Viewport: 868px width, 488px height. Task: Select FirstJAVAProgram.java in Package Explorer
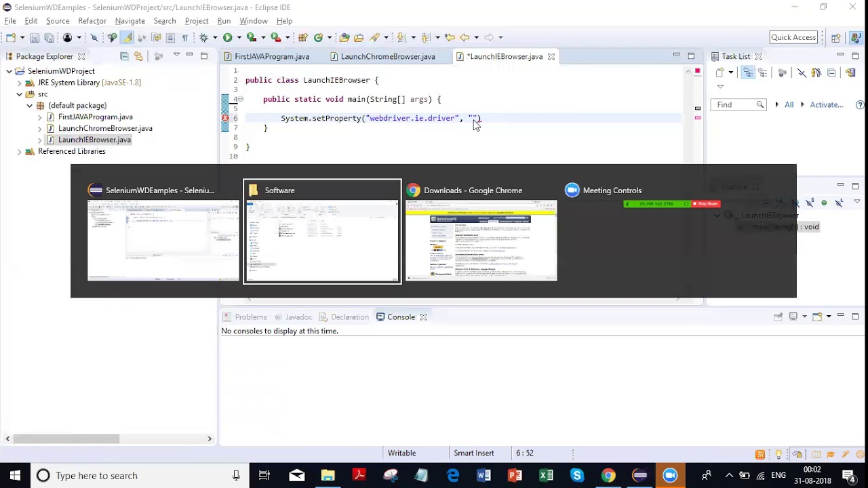click(x=96, y=117)
